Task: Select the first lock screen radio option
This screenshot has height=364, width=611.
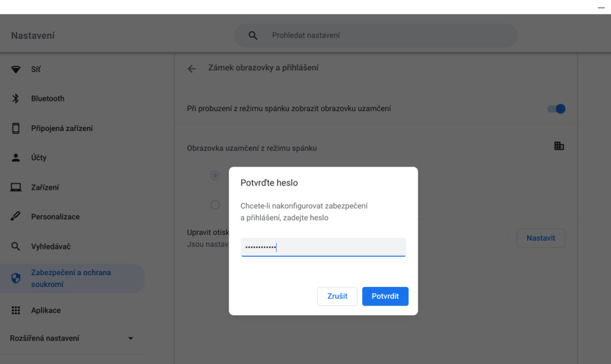Action: 215,175
